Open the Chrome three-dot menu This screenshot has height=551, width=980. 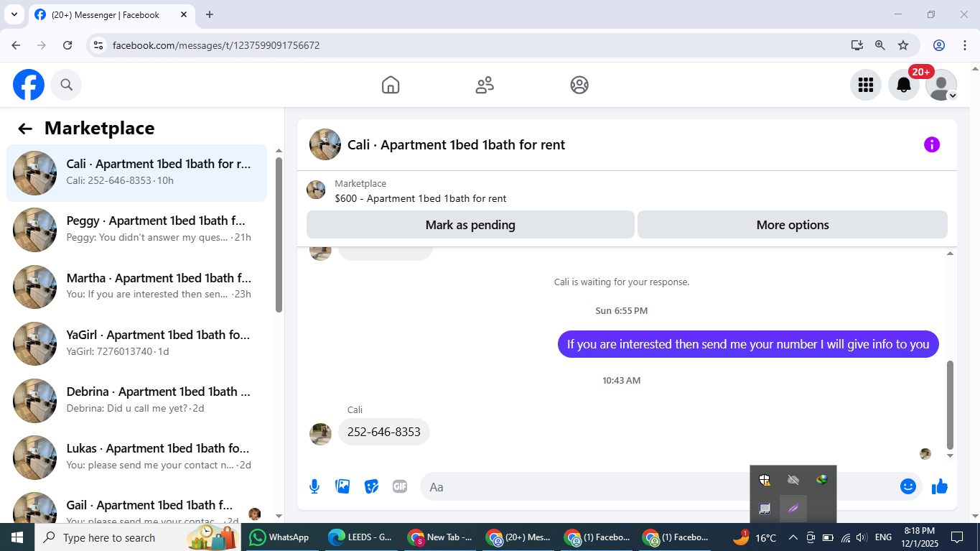point(964,45)
